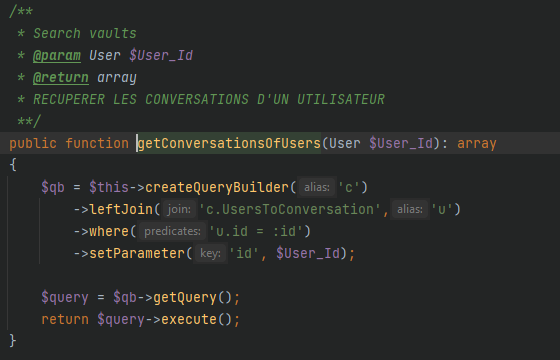Click the 'join:' parameter hint
Viewport: 560px width, 360px height.
click(179, 210)
